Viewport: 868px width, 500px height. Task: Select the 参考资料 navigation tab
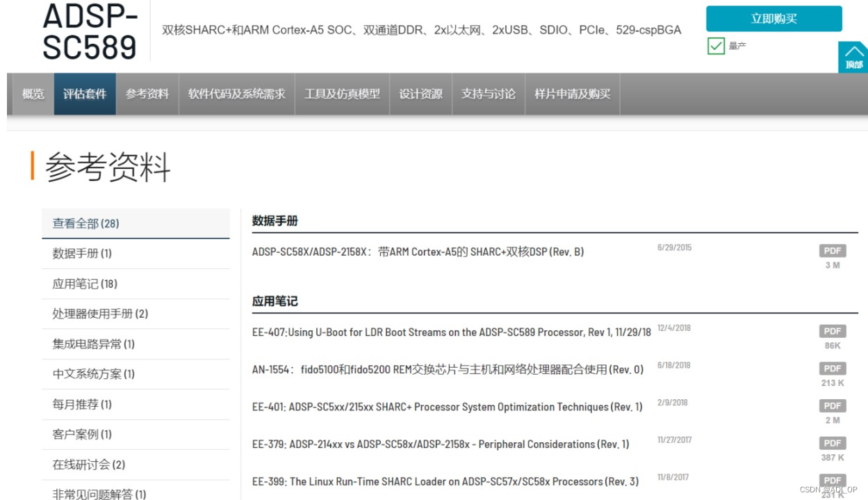147,94
